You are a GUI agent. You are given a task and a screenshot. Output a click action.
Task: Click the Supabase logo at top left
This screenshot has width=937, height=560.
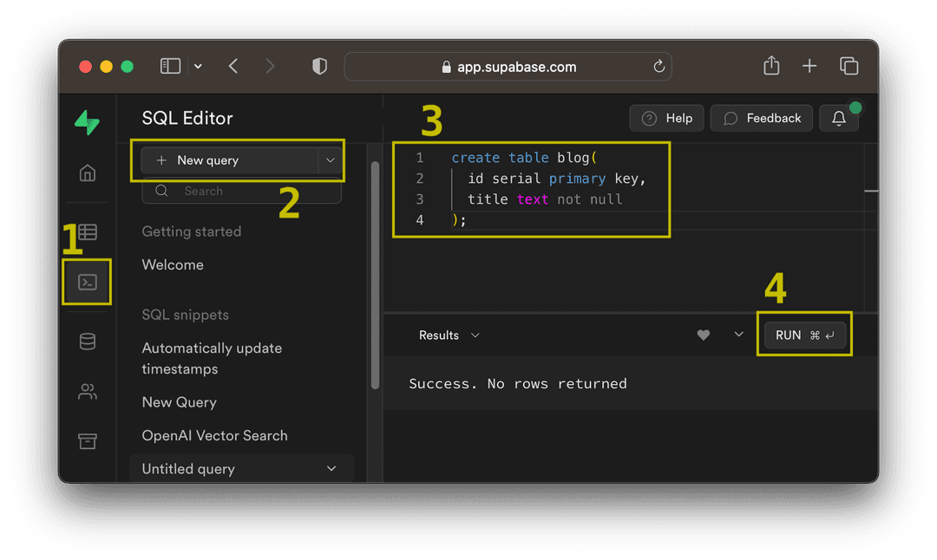[x=87, y=122]
